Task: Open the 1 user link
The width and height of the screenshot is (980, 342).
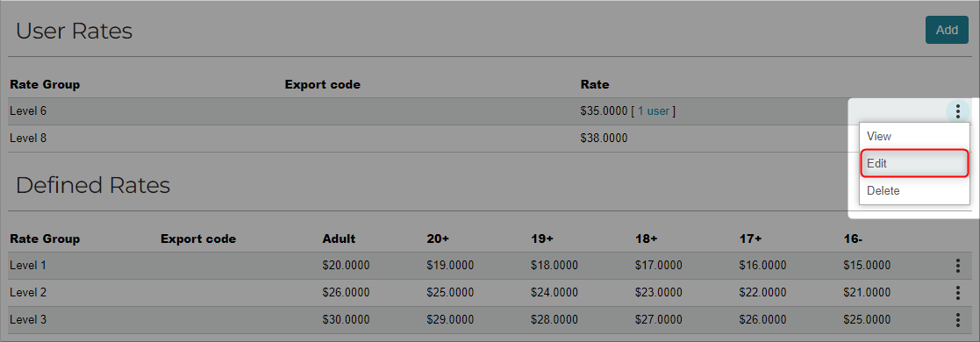Action: pyautogui.click(x=653, y=111)
